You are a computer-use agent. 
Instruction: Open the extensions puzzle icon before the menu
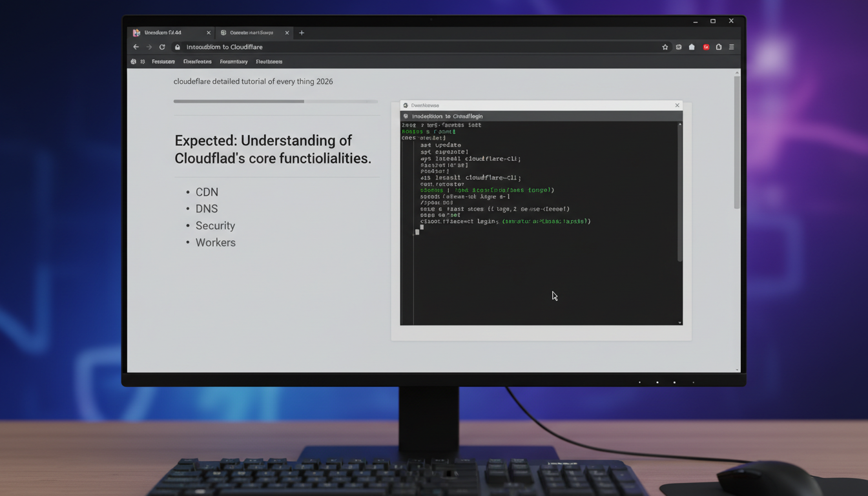[x=719, y=47]
